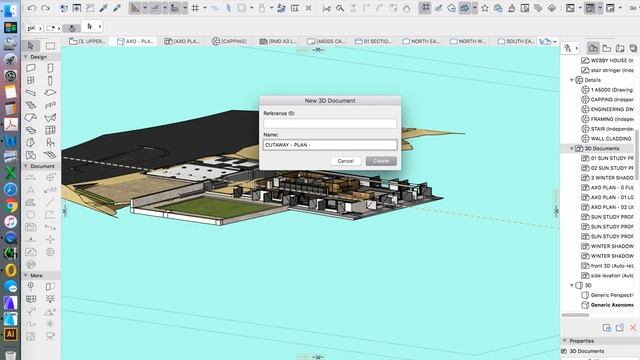Click the Undo arrow

tap(32, 8)
